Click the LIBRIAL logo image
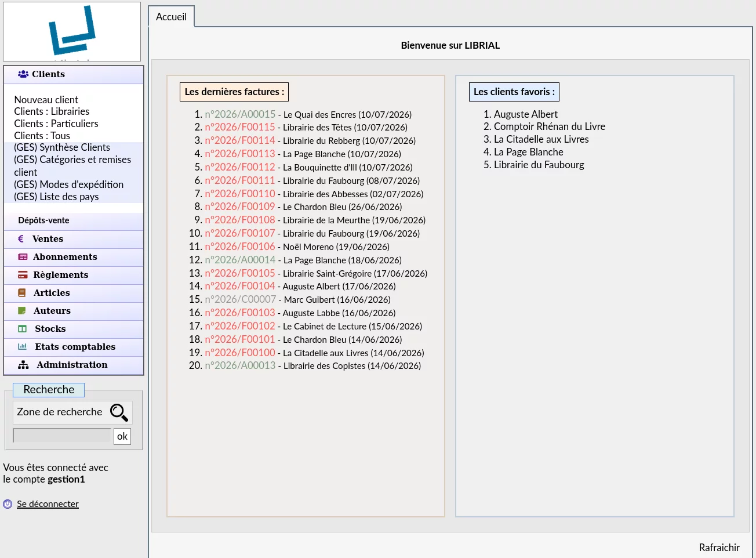756x558 pixels. click(x=72, y=31)
